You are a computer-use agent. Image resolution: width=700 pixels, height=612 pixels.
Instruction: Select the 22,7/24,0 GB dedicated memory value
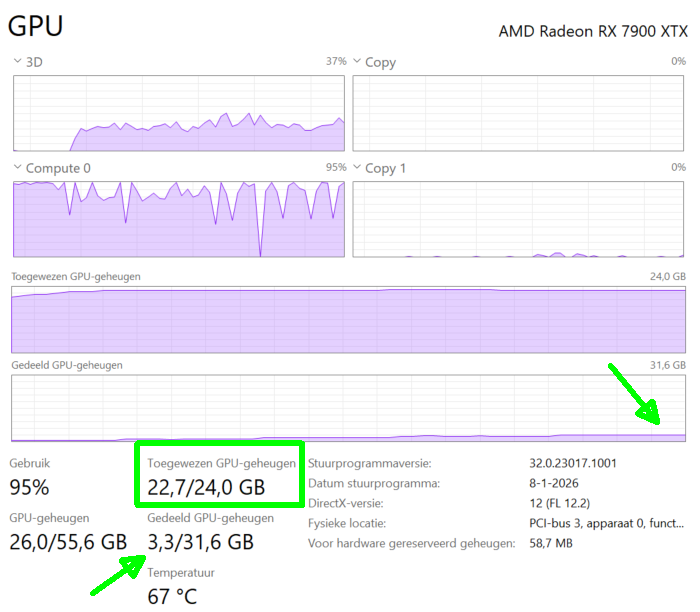(x=205, y=488)
